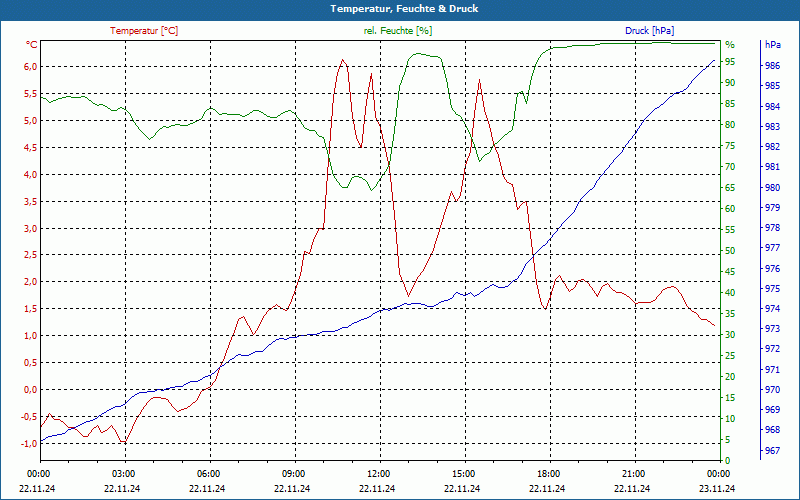Click the '967' pressure axis value
Image resolution: width=800 pixels, height=500 pixels.
tap(772, 451)
